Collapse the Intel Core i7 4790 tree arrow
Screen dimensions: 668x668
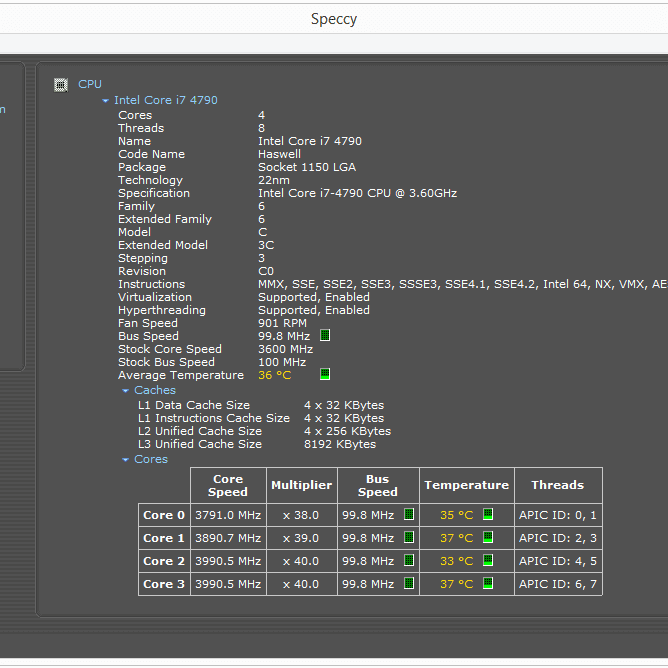(105, 101)
